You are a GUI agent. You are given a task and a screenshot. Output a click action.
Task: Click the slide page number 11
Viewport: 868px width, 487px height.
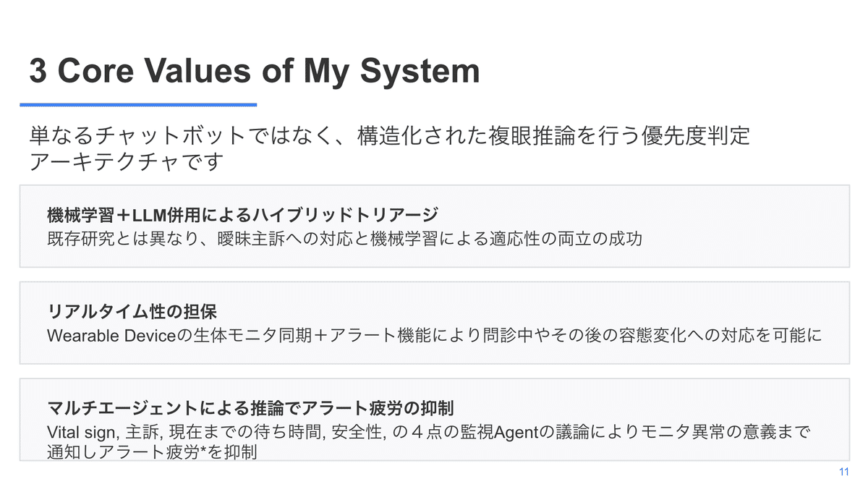(x=843, y=472)
